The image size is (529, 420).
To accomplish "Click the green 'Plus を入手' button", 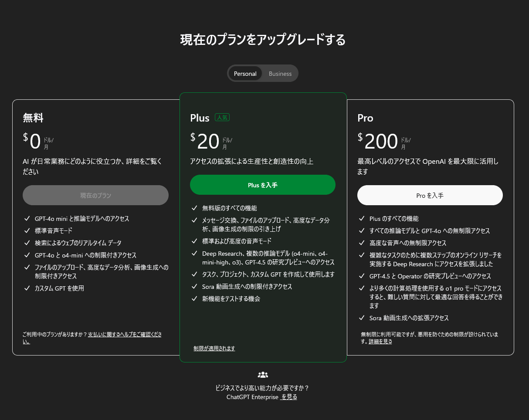I will (263, 185).
